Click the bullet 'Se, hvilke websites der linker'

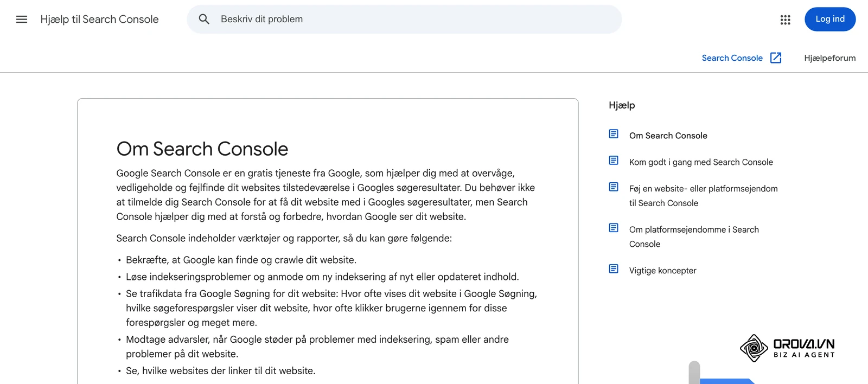220,370
